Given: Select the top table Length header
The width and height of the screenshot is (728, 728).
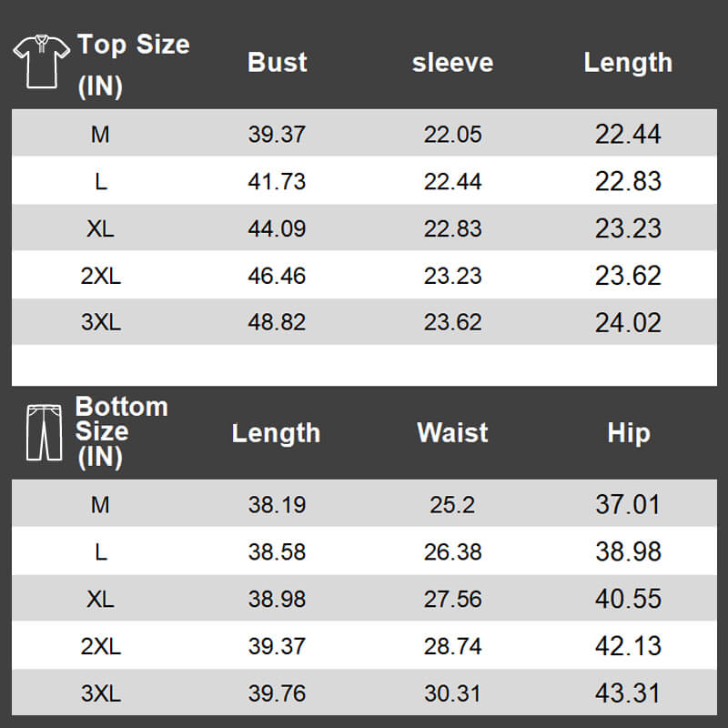Looking at the screenshot, I should tap(628, 62).
